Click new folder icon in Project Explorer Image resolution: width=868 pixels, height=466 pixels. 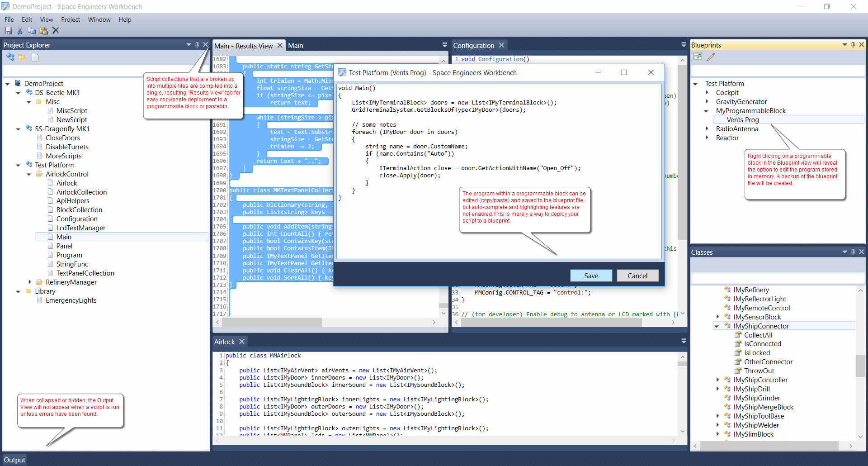(x=22, y=57)
